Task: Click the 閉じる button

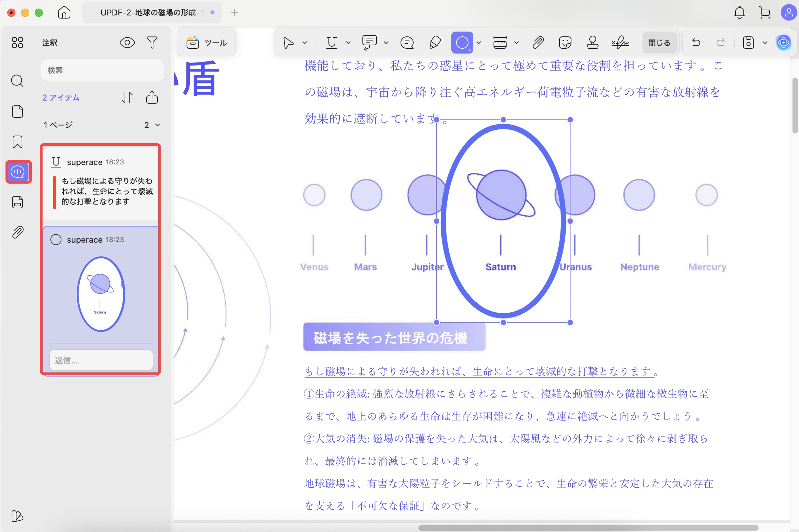Action: 659,43
